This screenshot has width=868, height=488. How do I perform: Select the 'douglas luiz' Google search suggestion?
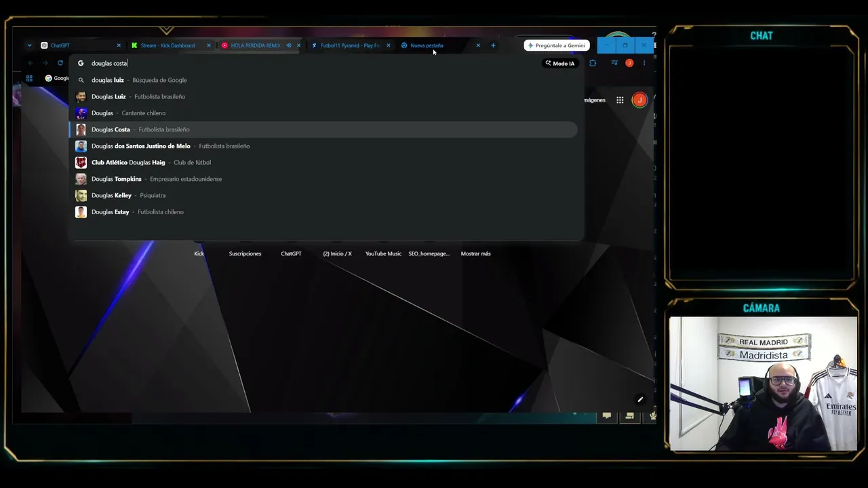pos(323,80)
